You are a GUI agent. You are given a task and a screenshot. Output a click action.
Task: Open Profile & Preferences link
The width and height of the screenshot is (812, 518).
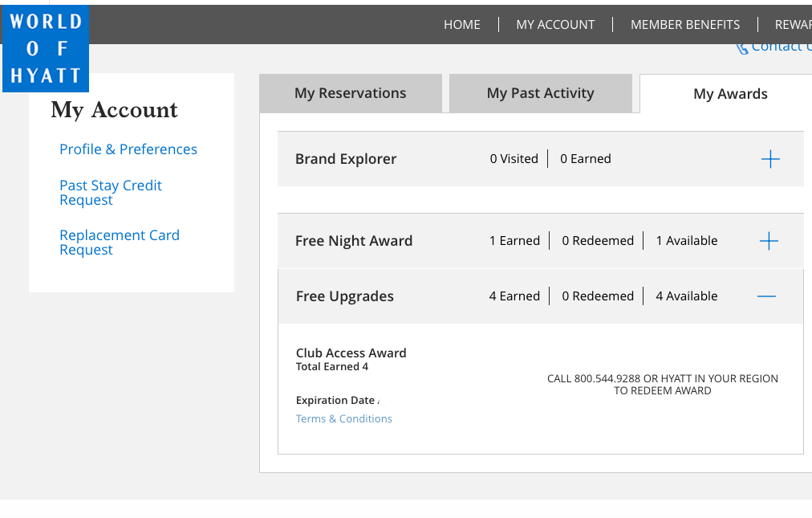point(128,149)
